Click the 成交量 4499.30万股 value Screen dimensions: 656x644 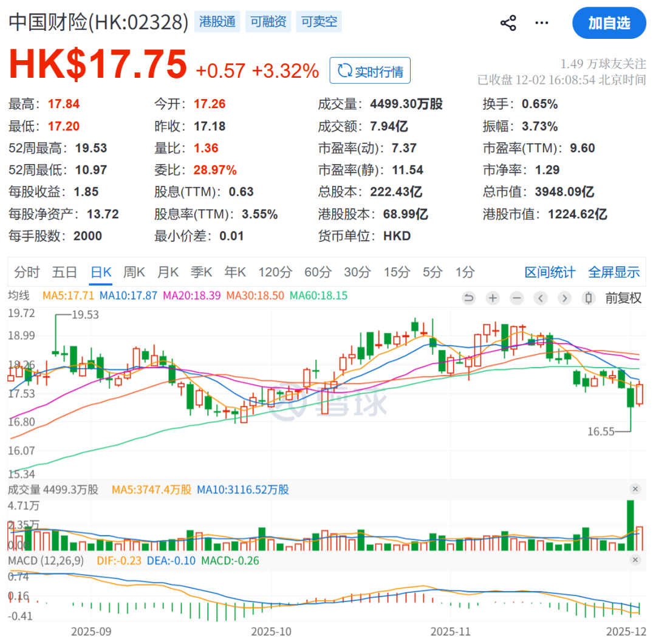[406, 104]
